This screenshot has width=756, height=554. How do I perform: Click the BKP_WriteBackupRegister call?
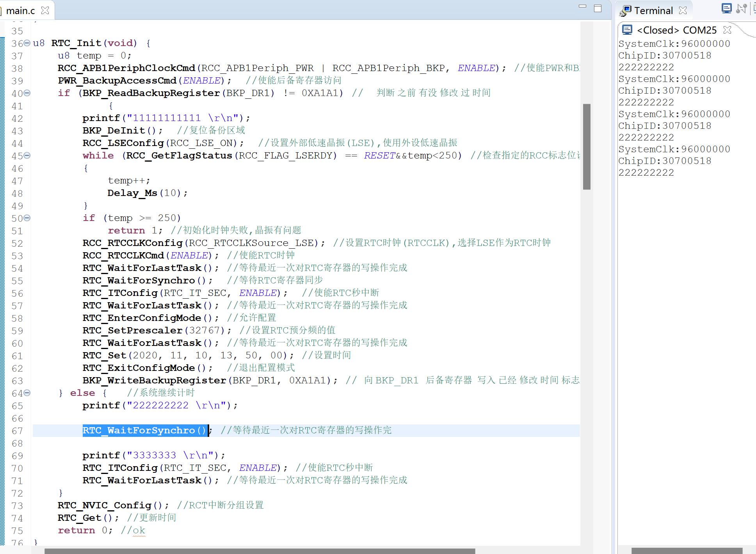[x=210, y=380]
